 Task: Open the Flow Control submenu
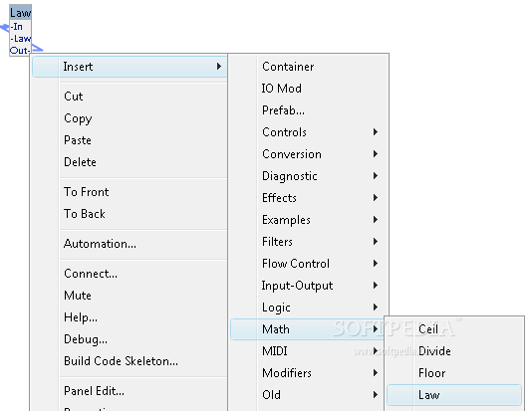pos(310,264)
